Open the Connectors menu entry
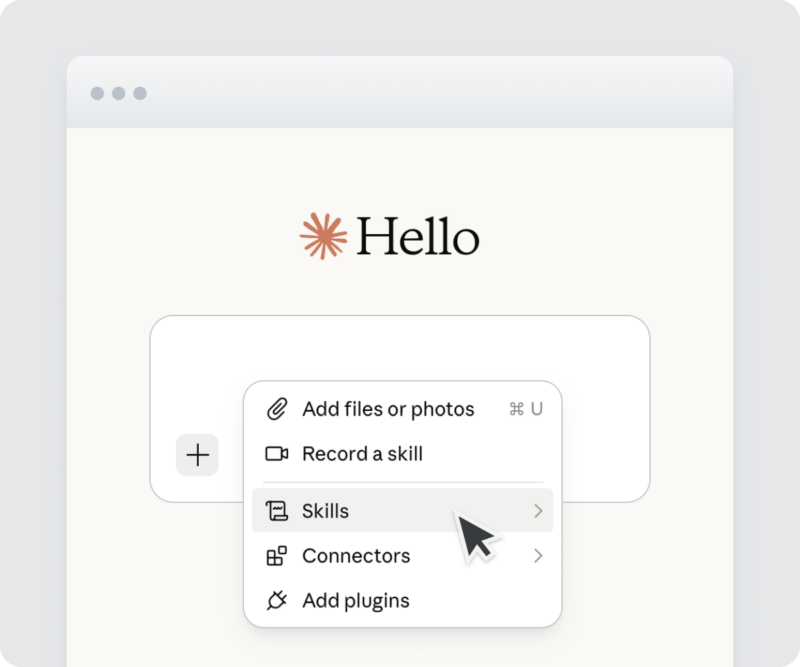The width and height of the screenshot is (800, 667). (403, 556)
